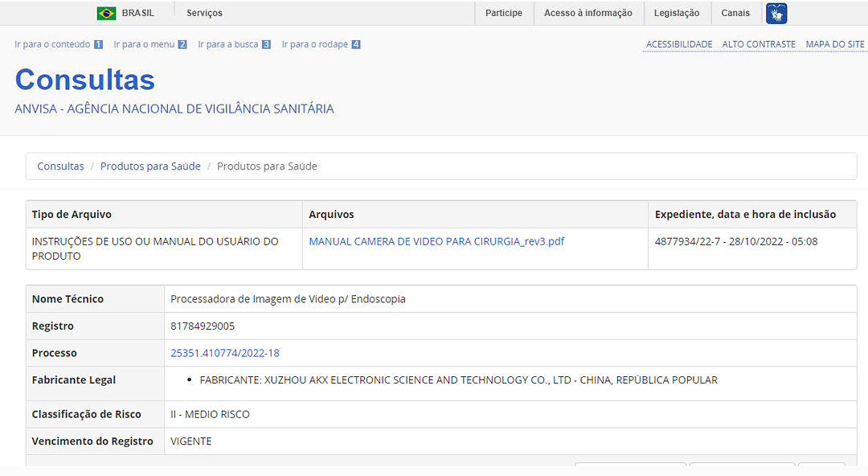Click the Brazil flag icon
Image resolution: width=868 pixels, height=476 pixels.
(x=106, y=13)
